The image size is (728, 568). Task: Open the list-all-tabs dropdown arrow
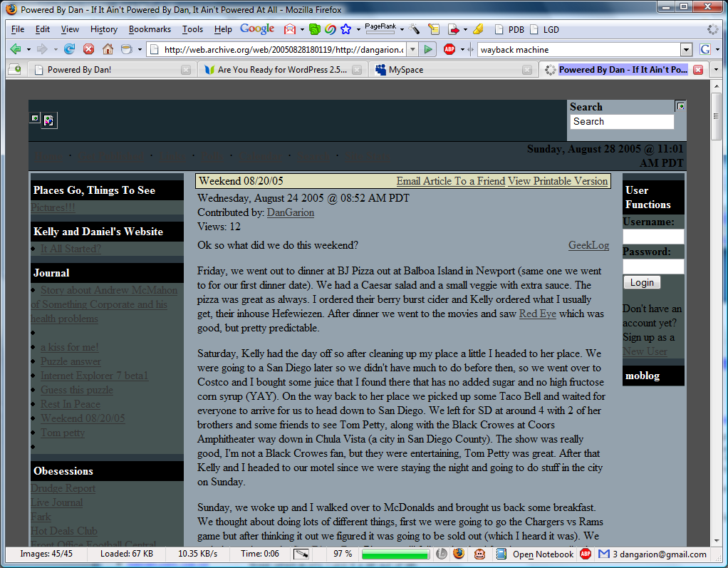[716, 70]
